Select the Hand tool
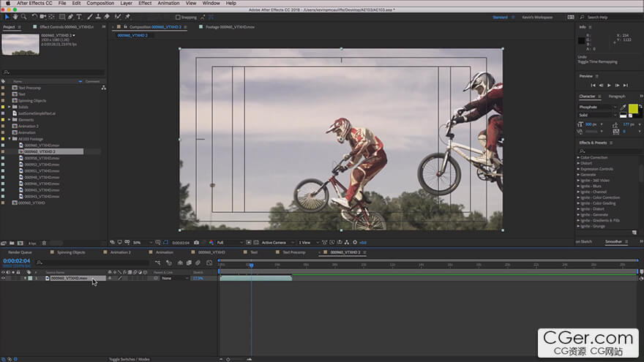The height and width of the screenshot is (362, 644). coord(15,17)
